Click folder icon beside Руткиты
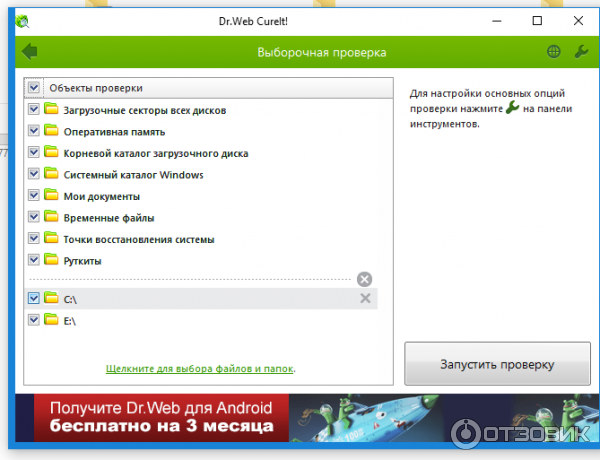This screenshot has height=460, width=600. coord(51,261)
